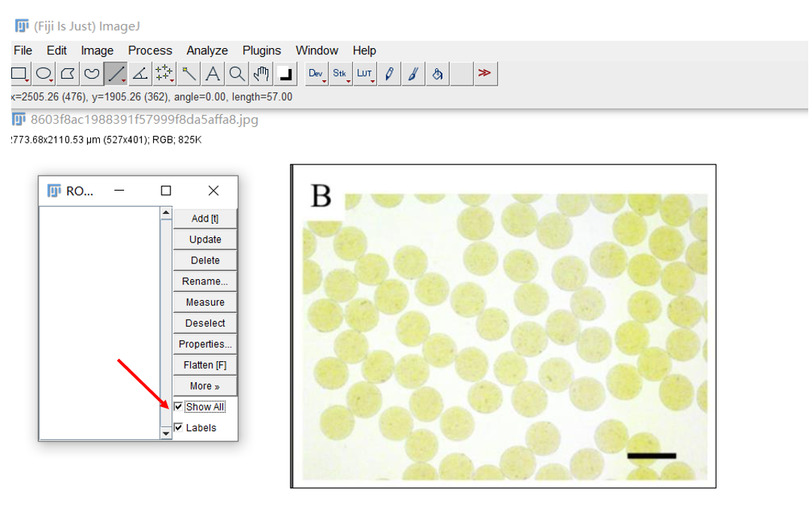Open Multi-point tool's red dropdown triangle
The width and height of the screenshot is (812, 512).
point(172,81)
